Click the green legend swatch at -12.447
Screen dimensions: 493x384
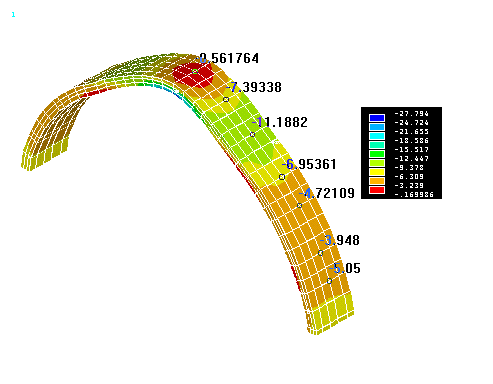[377, 154]
